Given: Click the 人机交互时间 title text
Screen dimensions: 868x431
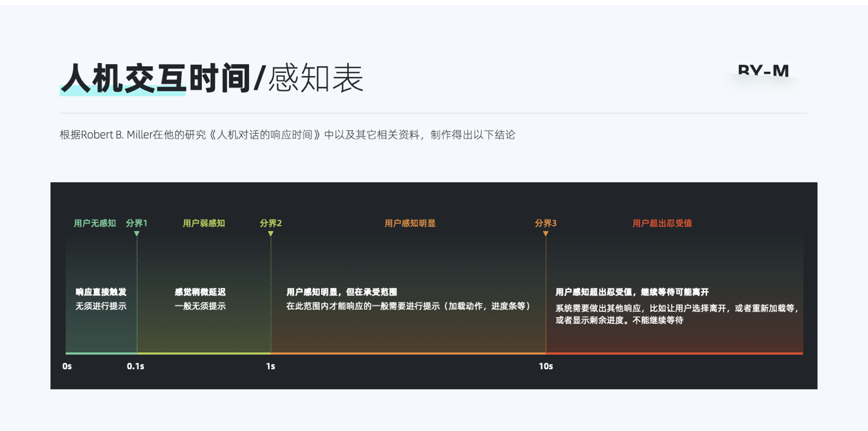Looking at the screenshot, I should point(155,79).
